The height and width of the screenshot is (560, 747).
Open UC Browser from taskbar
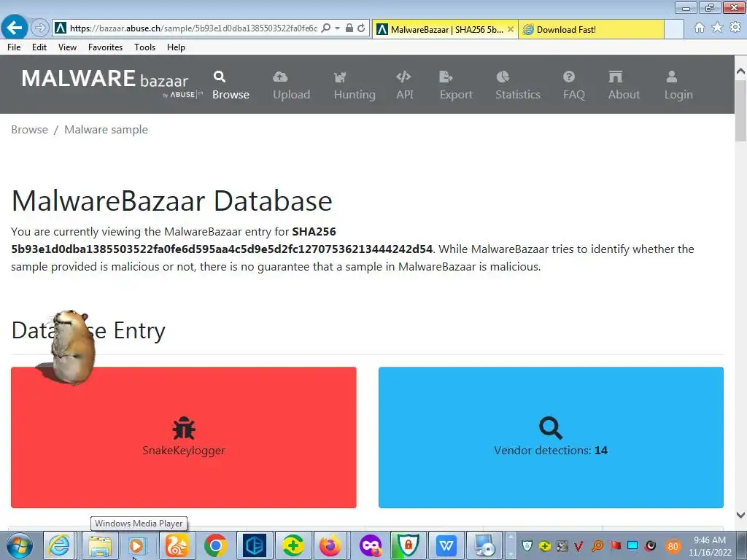[177, 545]
